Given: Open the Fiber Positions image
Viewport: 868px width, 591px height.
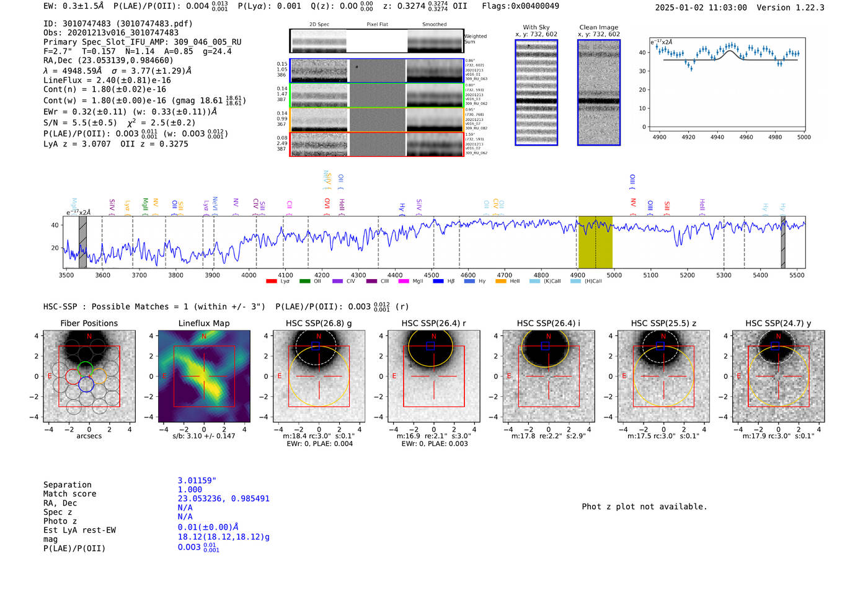Looking at the screenshot, I should tap(89, 376).
